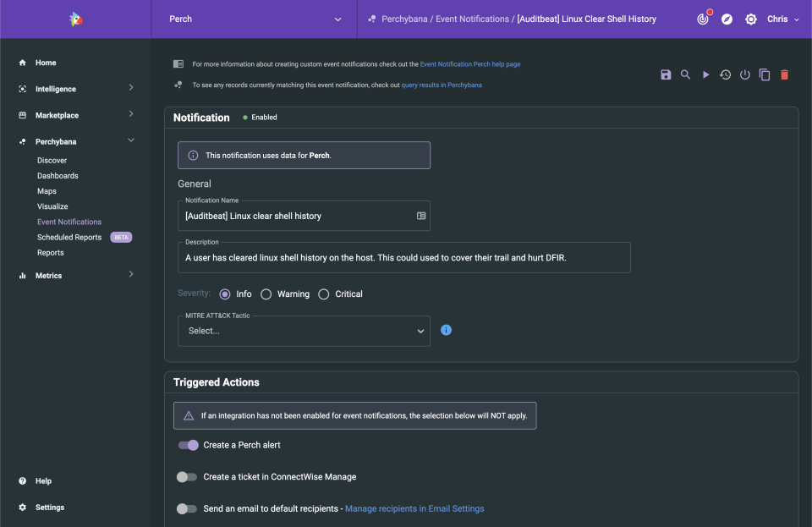
Task: Click the help page book icon
Action: [x=178, y=63]
